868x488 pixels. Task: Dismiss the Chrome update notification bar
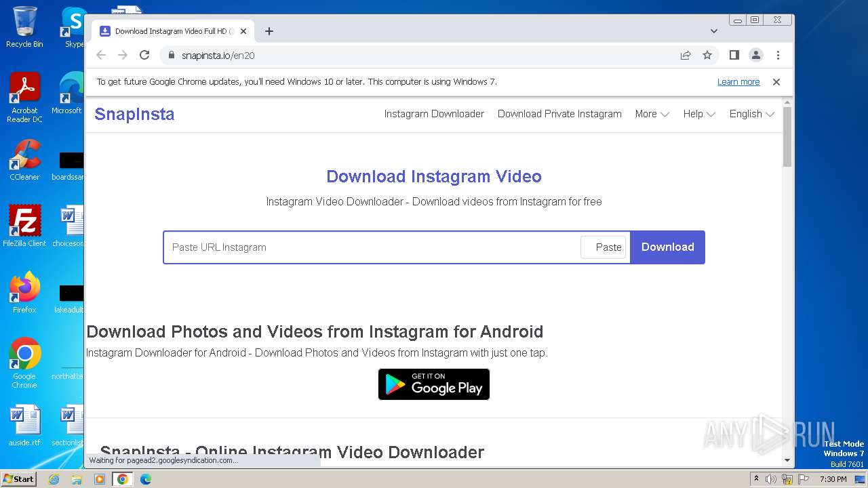click(776, 82)
